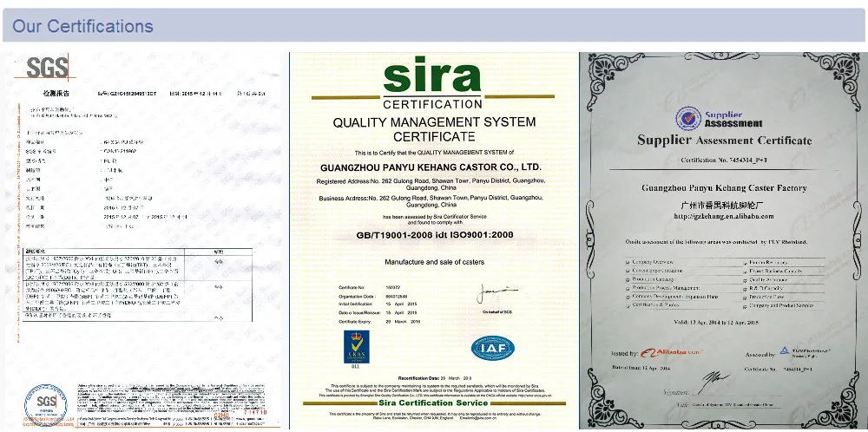Click the Sira Certification Service footer text
This screenshot has height=432, width=868.
433,403
